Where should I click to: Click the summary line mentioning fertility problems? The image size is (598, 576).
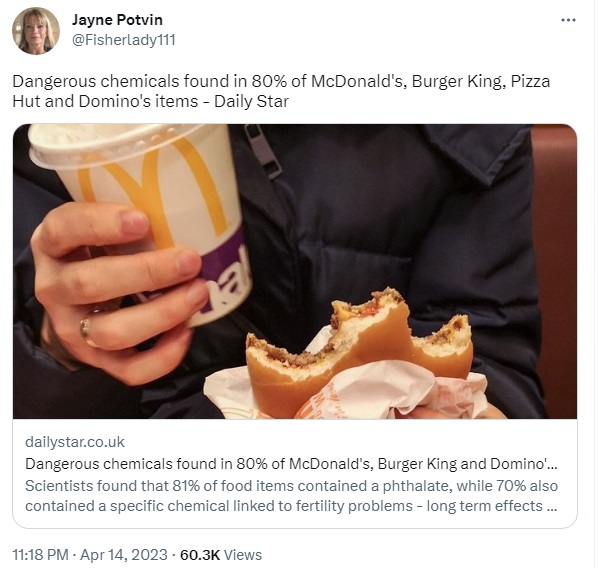tap(291, 506)
